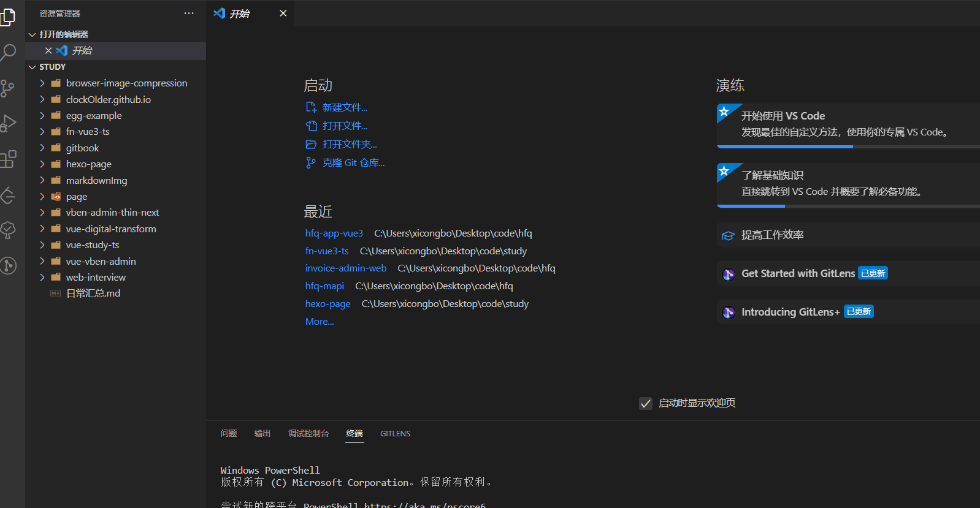Click the 新建文件... link
This screenshot has height=508, width=980.
[x=345, y=107]
